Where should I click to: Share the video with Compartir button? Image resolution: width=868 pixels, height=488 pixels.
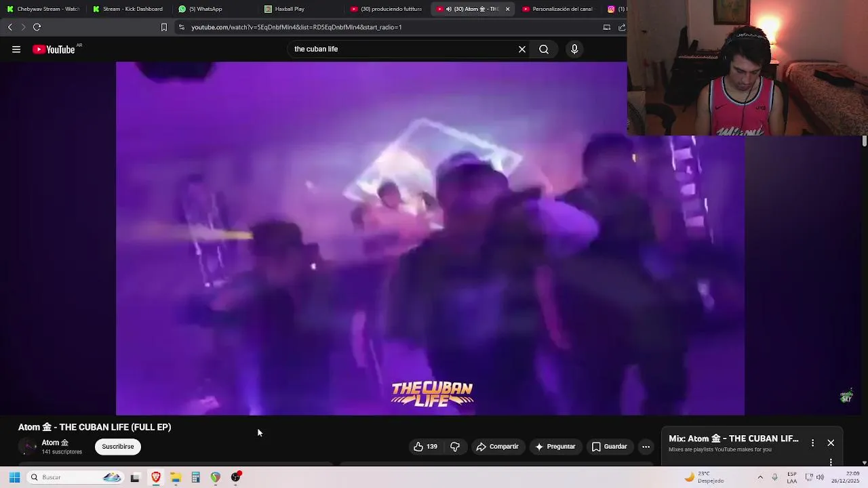pos(498,447)
